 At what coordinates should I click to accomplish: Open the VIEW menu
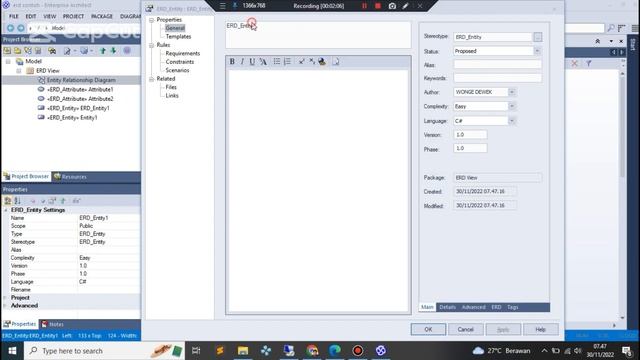(x=49, y=16)
